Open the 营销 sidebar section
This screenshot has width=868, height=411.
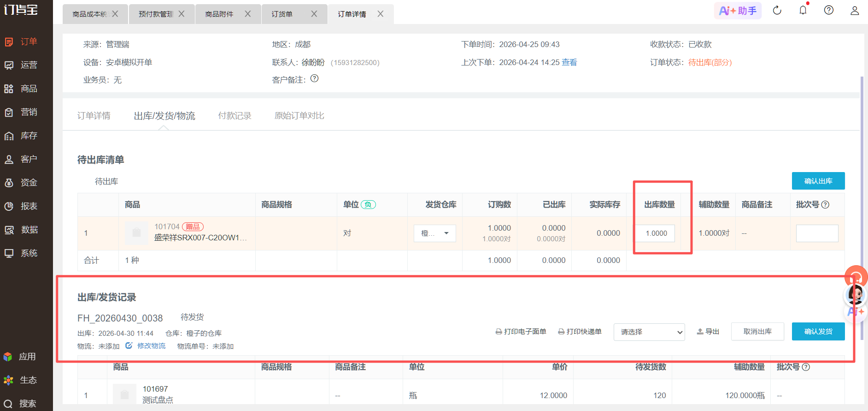(x=21, y=112)
